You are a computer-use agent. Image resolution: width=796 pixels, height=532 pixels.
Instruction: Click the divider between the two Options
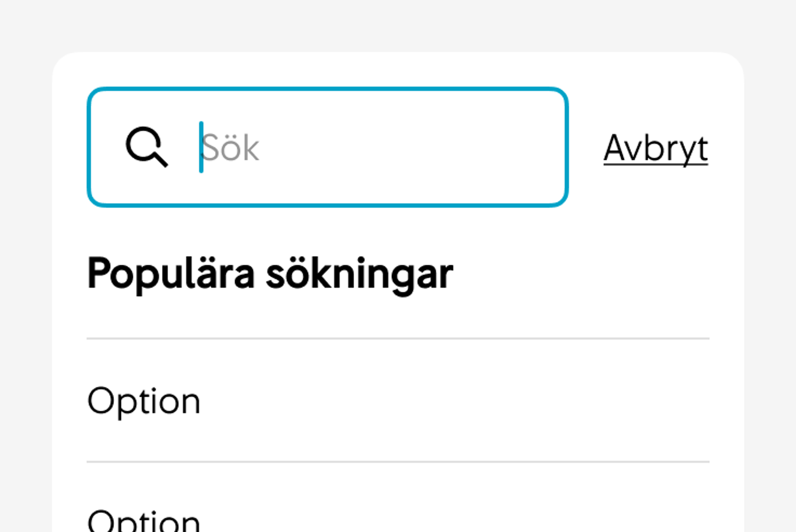[x=398, y=462]
